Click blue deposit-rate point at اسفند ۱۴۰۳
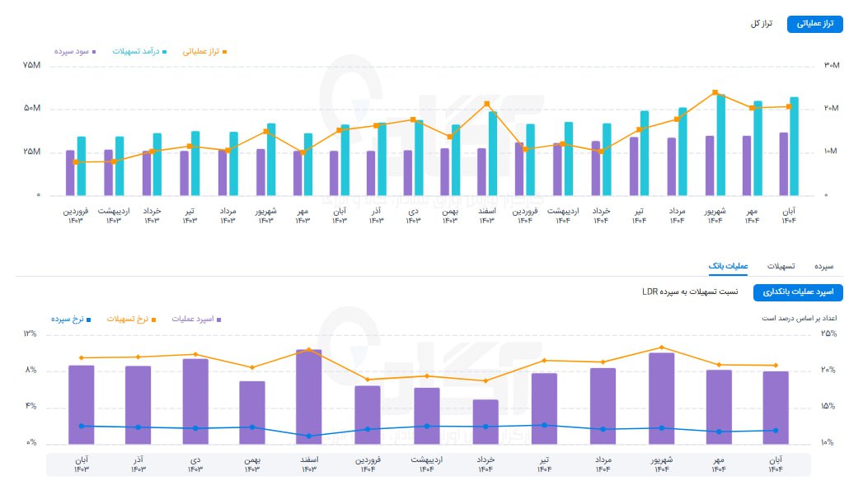The width and height of the screenshot is (849, 504). (x=308, y=436)
